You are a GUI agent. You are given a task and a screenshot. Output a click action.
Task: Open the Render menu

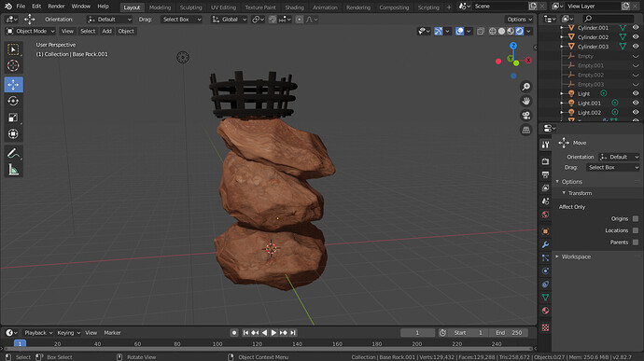pyautogui.click(x=56, y=7)
